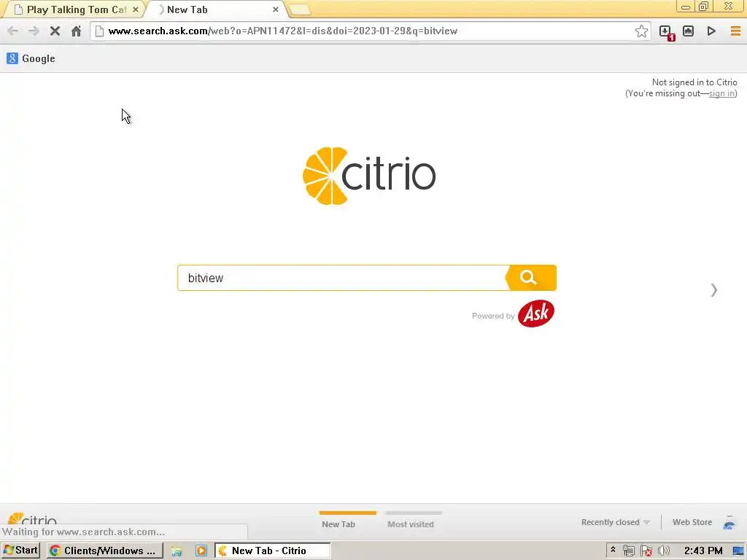Expand the Recently closed dropdown
This screenshot has height=560, width=747.
pos(615,522)
